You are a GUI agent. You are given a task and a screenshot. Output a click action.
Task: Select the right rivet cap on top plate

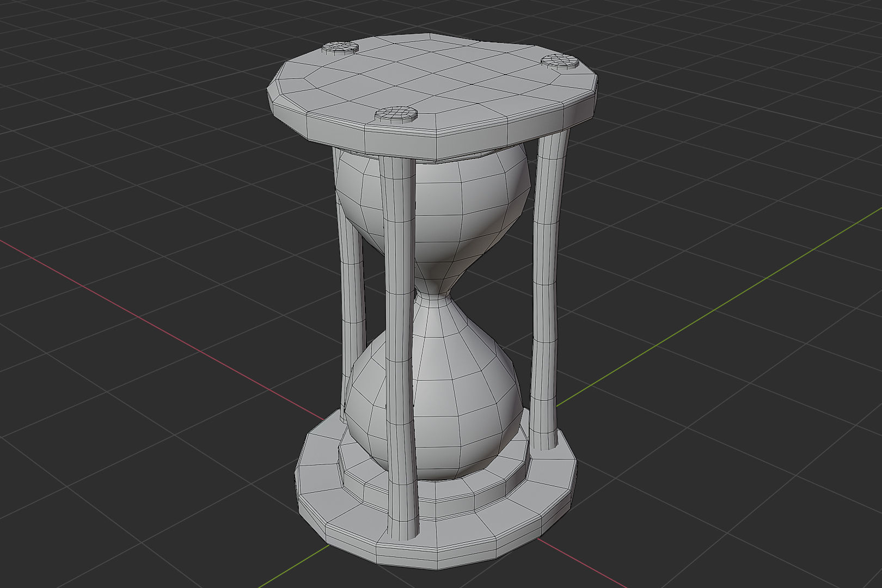coord(559,61)
